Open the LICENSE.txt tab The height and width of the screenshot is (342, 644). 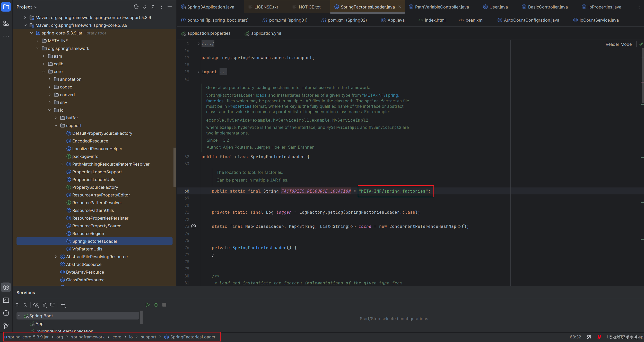tap(263, 7)
